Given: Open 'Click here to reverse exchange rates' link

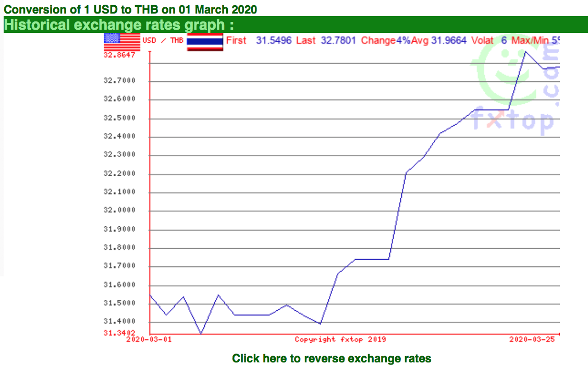Looking at the screenshot, I should pyautogui.click(x=332, y=358).
